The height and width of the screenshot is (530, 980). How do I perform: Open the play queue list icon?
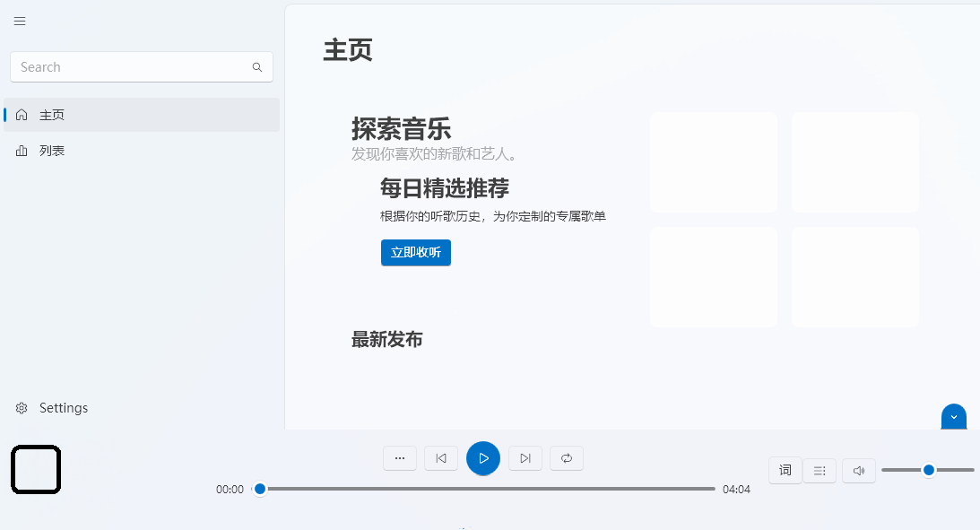(820, 470)
